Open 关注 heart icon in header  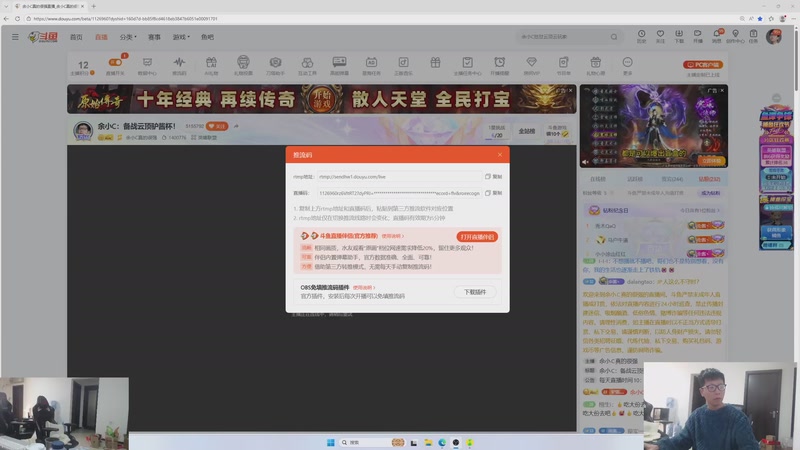660,36
